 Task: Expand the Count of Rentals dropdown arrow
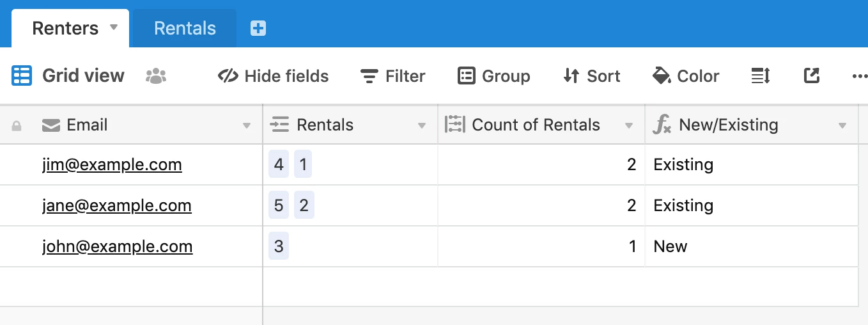pyautogui.click(x=629, y=126)
